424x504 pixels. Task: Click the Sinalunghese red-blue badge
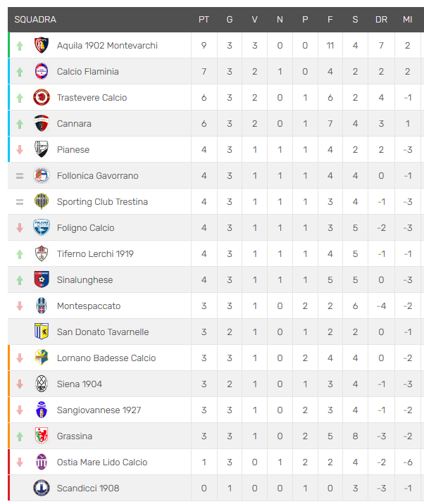pyautogui.click(x=42, y=279)
